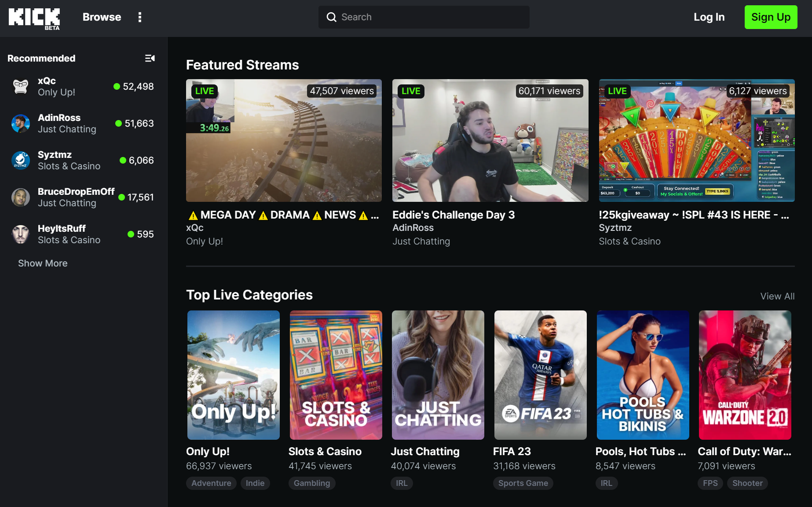This screenshot has height=507, width=812.
Task: Open the three-dot options menu
Action: coord(140,17)
